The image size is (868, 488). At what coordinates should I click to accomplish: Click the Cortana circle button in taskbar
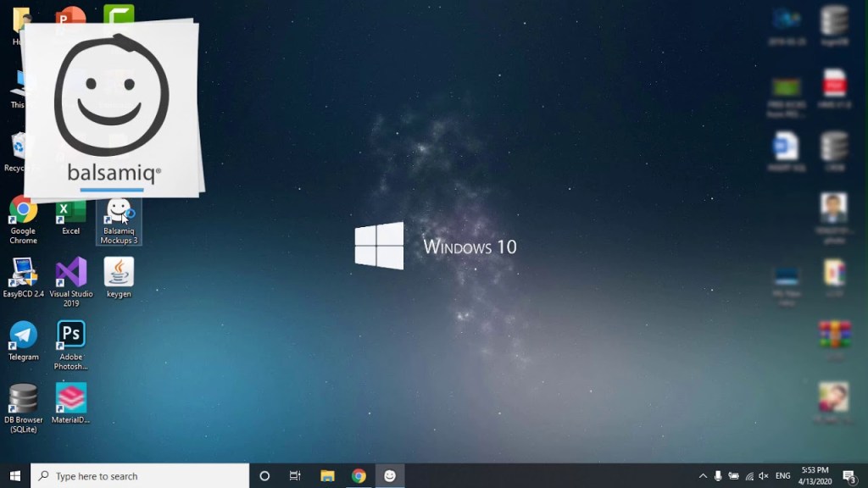[x=264, y=476]
